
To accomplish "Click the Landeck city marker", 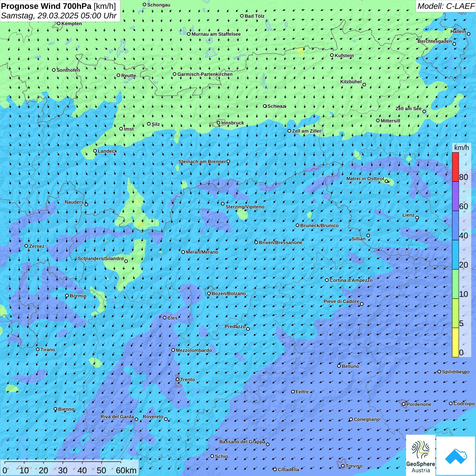I will point(95,151).
